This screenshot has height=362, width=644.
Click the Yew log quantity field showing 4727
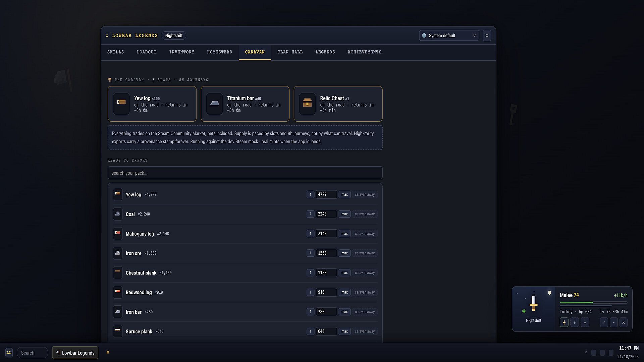coord(326,194)
